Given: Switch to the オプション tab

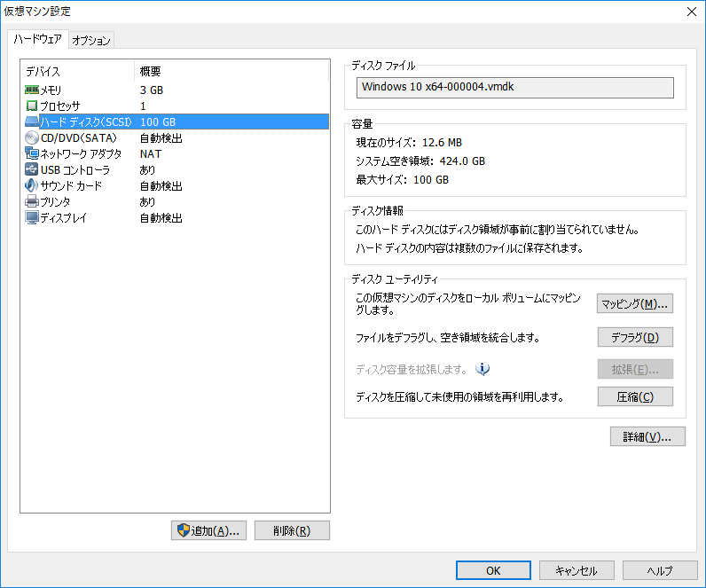Looking at the screenshot, I should (91, 41).
